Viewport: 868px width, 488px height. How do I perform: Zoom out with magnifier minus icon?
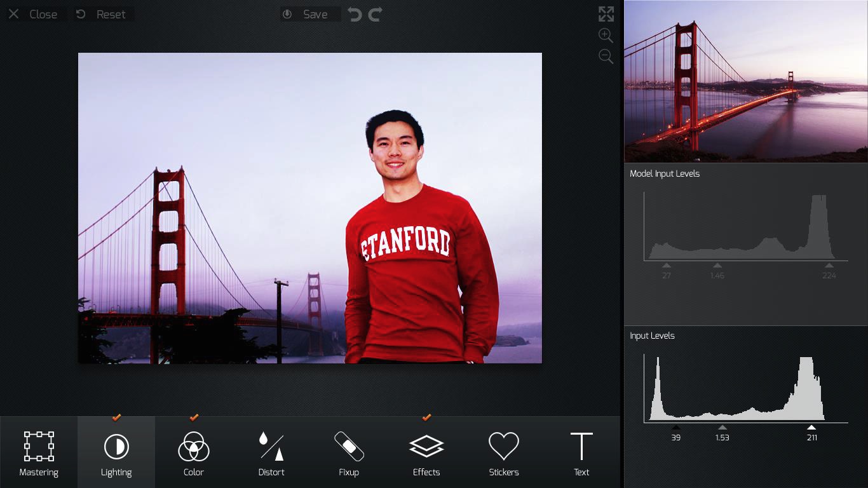606,57
